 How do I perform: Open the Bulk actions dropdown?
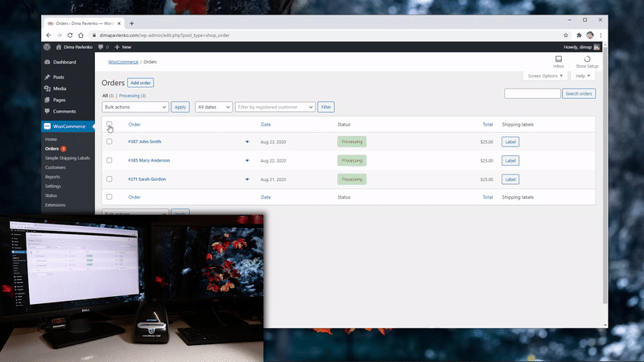pyautogui.click(x=135, y=107)
